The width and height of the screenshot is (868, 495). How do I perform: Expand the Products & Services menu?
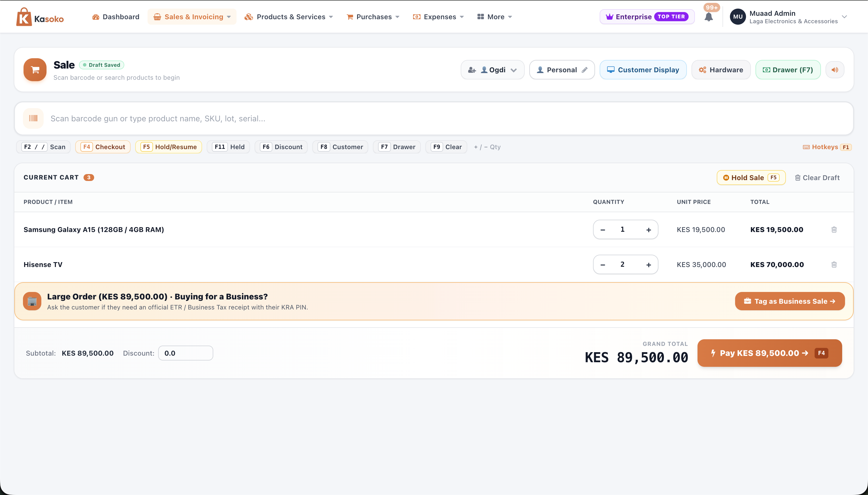(x=288, y=17)
